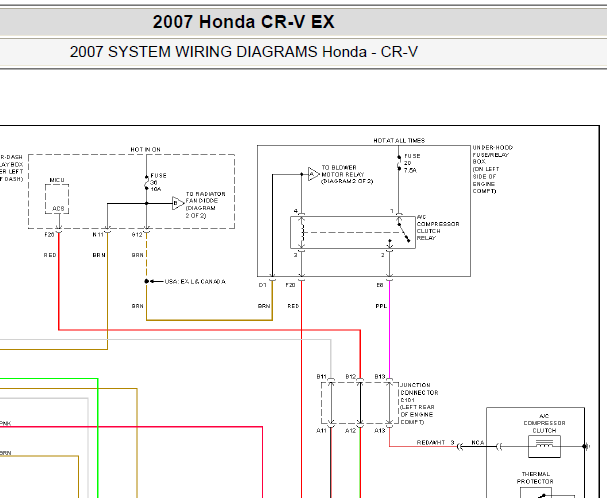
Task: Click the 'UNDER-HOOD FUSE/RELAY BOX' label
Action: pos(492,169)
